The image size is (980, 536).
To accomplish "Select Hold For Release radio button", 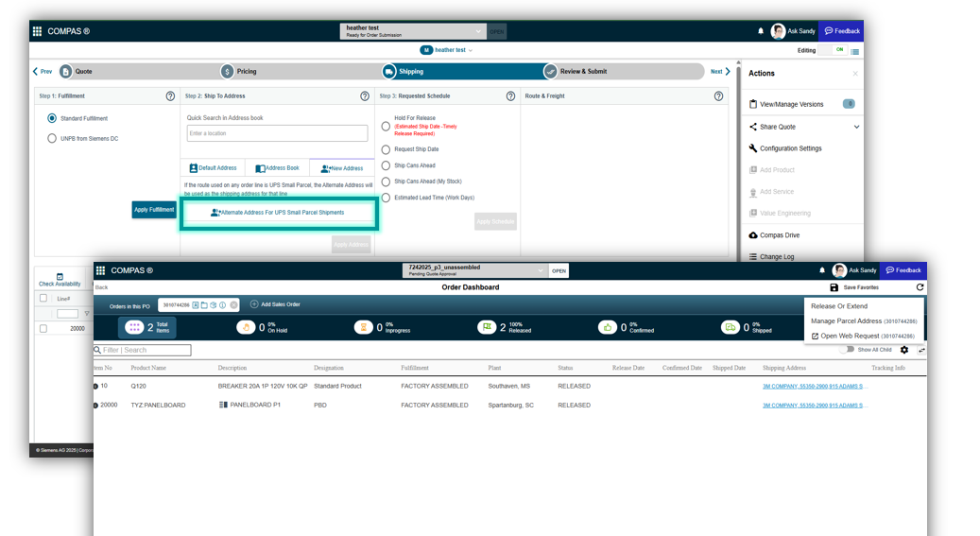I will coord(386,126).
